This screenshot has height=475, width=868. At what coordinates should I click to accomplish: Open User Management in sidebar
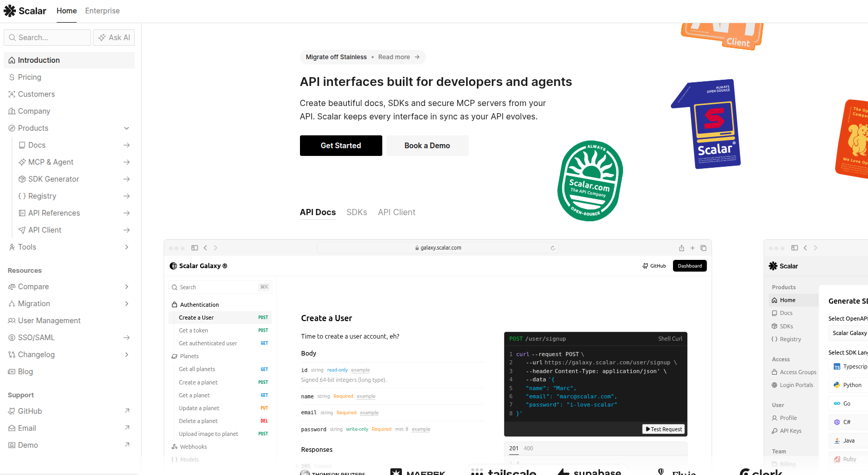point(69,321)
